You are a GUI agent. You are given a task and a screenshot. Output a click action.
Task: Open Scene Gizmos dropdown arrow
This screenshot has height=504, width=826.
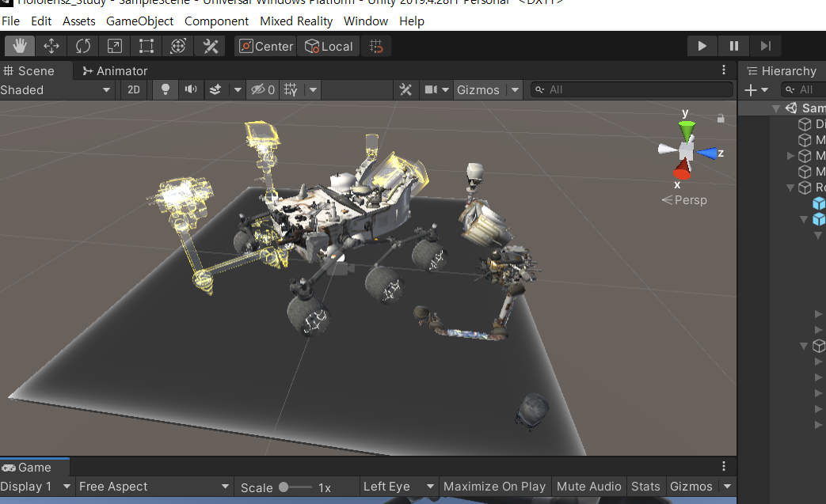point(515,90)
